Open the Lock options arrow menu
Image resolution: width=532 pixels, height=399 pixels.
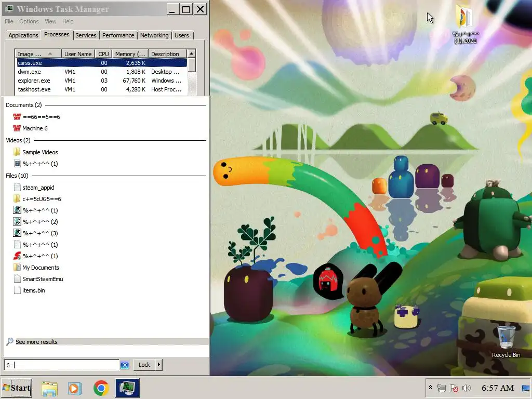coord(159,365)
